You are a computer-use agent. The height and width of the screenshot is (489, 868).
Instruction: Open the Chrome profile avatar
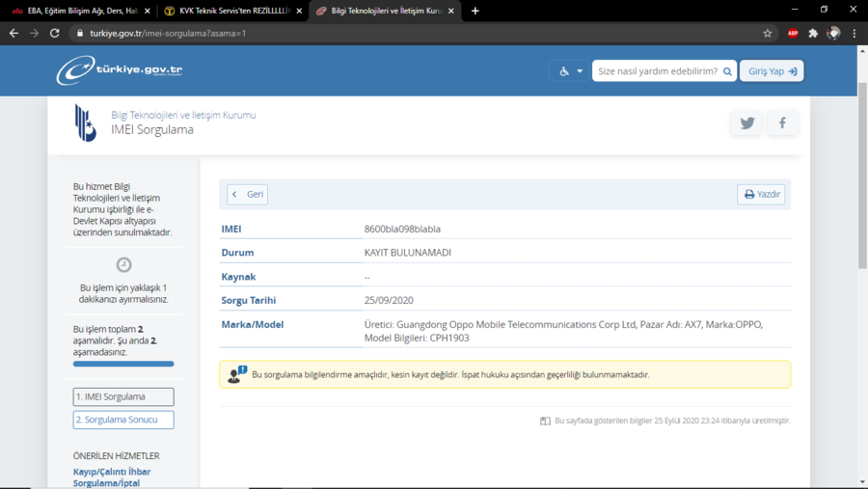tap(833, 33)
